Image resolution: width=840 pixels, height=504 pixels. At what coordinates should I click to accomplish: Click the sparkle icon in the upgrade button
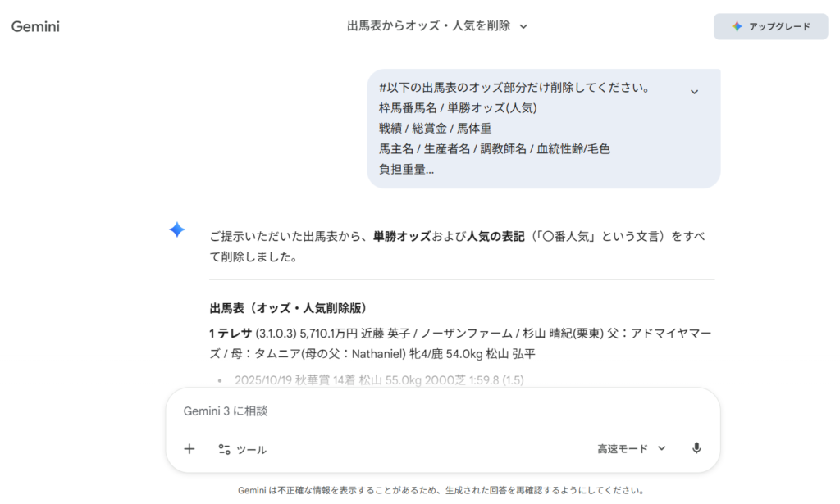click(x=737, y=26)
